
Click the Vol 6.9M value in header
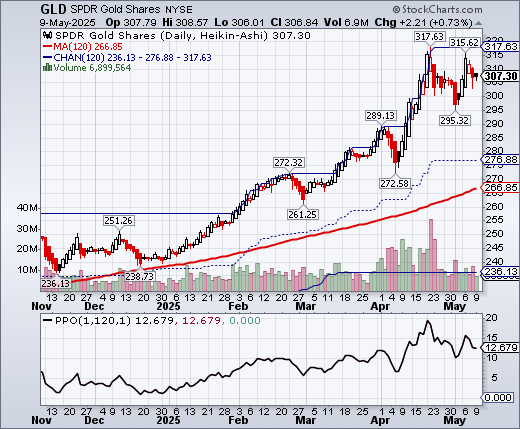click(346, 22)
